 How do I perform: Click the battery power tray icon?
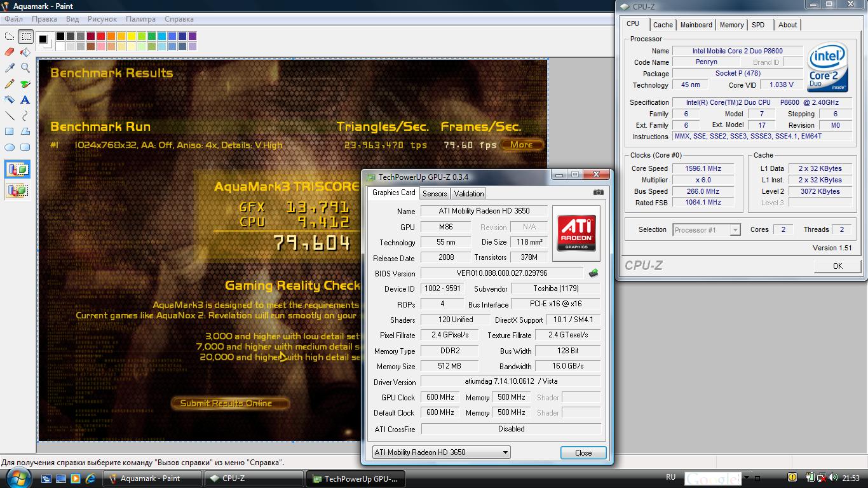click(810, 477)
